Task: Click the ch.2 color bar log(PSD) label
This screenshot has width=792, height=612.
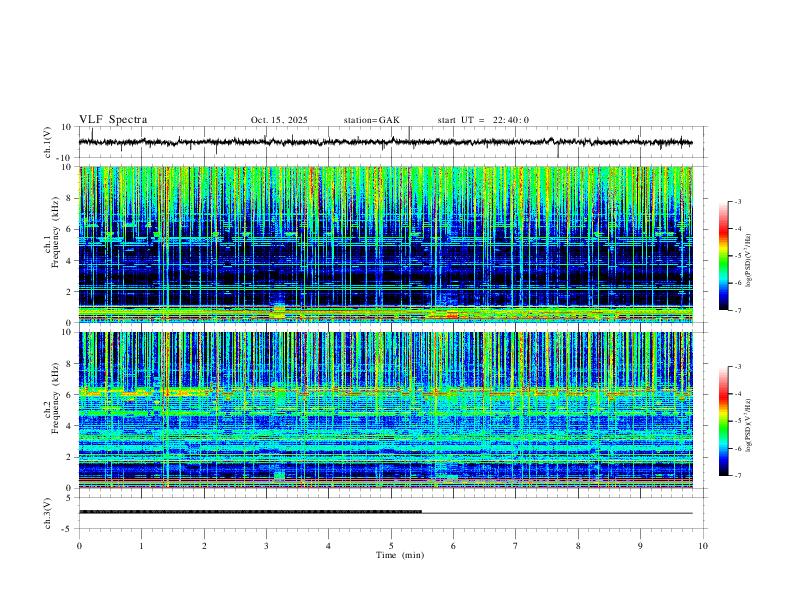Action: [748, 425]
